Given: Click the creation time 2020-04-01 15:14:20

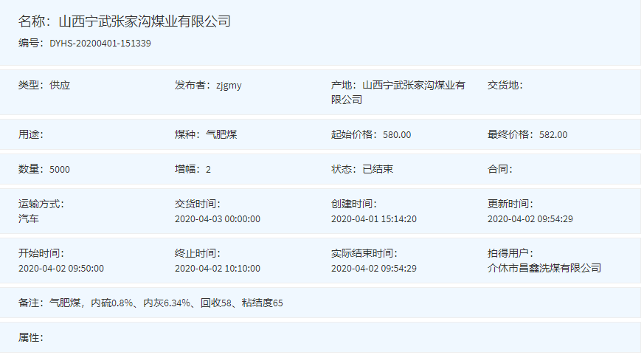Looking at the screenshot, I should click(374, 219).
